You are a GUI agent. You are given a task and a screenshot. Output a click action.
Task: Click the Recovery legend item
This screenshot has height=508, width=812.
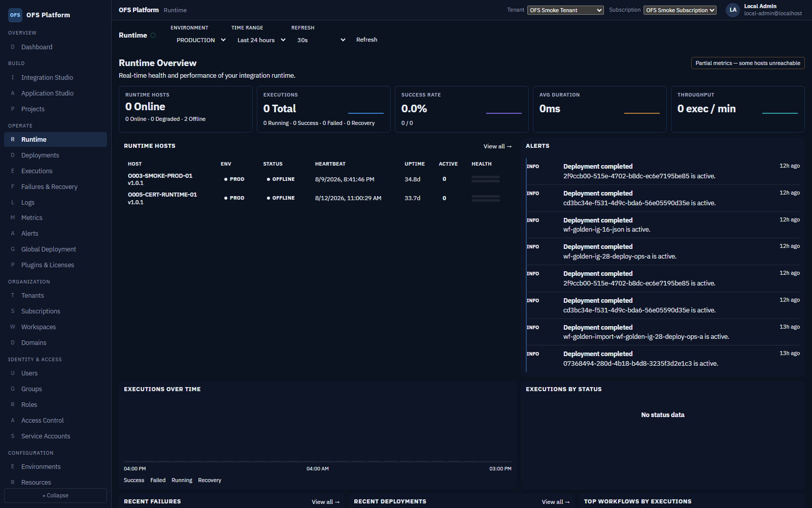(210, 481)
